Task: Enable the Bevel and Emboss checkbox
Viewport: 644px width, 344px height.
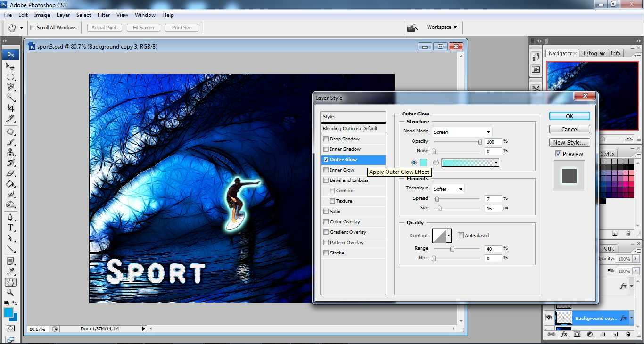Action: click(x=326, y=180)
